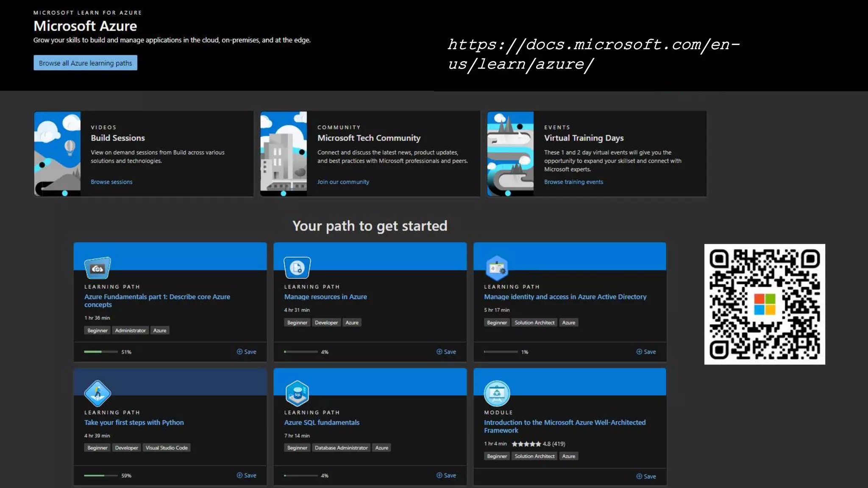Click the Microsoft Tech Community card thumbnail
The image size is (868, 488).
coord(284,154)
